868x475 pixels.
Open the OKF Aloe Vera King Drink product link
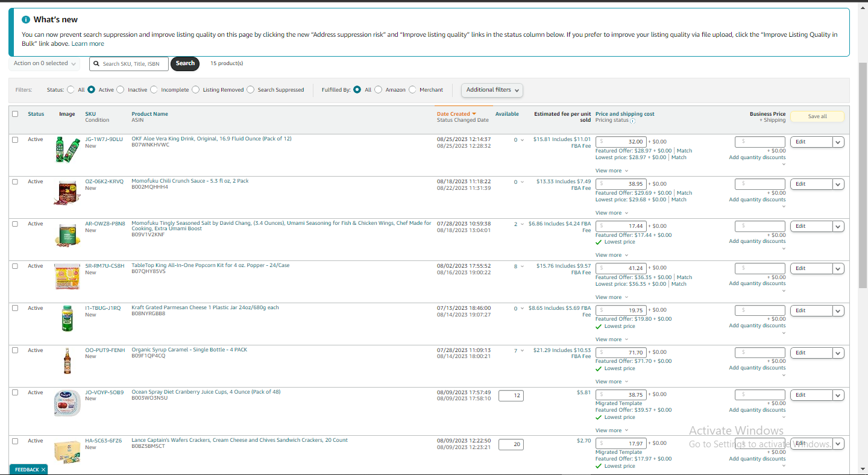tap(212, 139)
